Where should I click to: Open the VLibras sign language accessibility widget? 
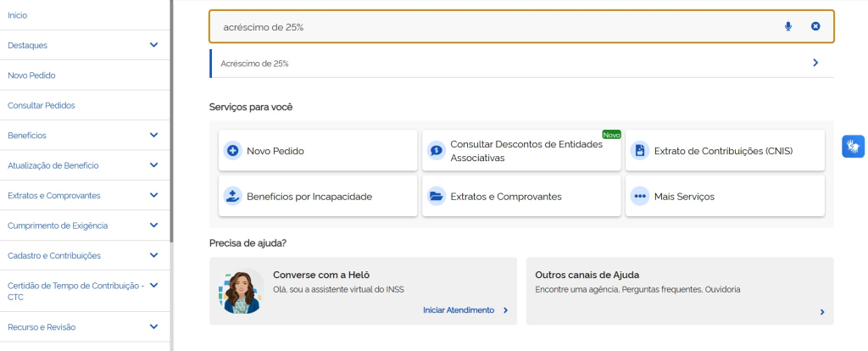[x=852, y=146]
